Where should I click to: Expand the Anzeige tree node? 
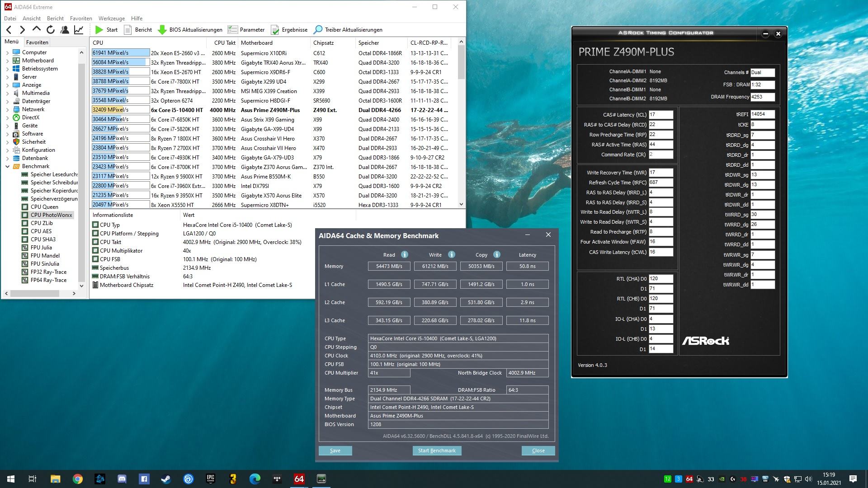7,85
